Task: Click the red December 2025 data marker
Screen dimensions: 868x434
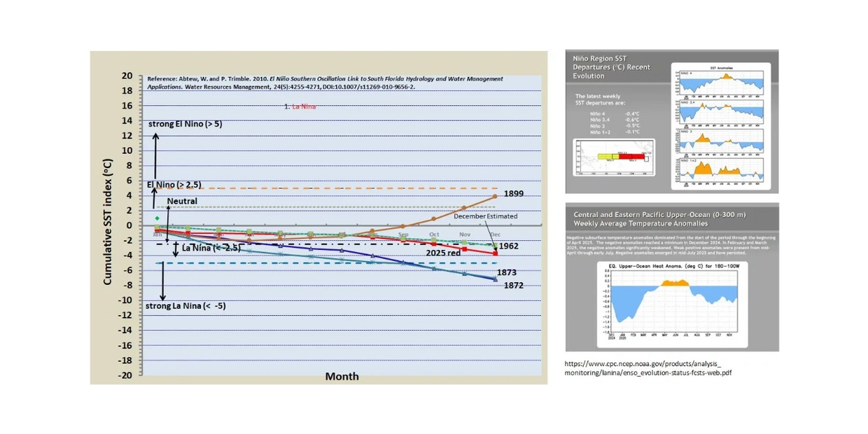Action: [496, 253]
